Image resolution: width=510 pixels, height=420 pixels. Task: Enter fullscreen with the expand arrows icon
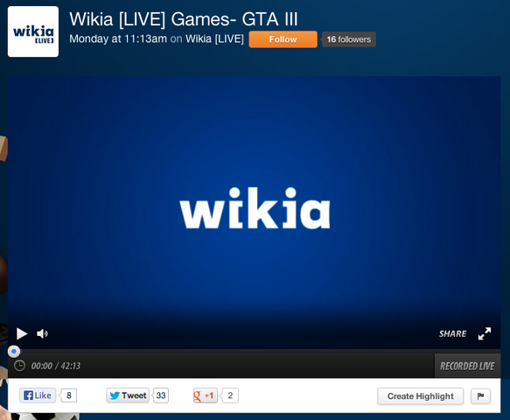coord(485,333)
